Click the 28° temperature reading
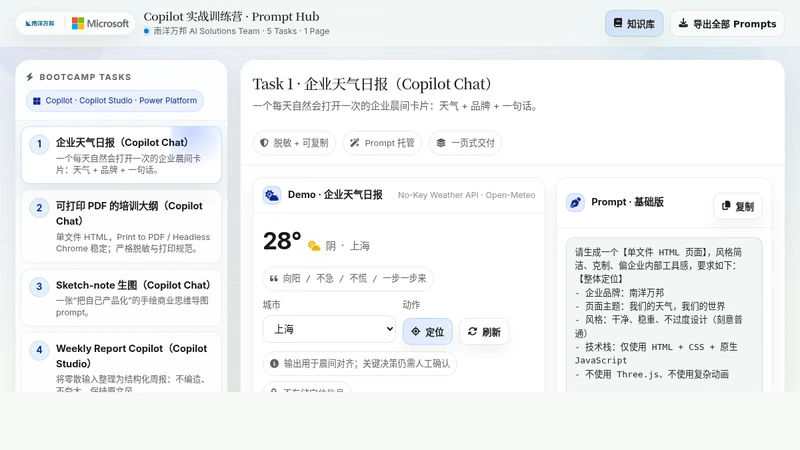 click(282, 241)
